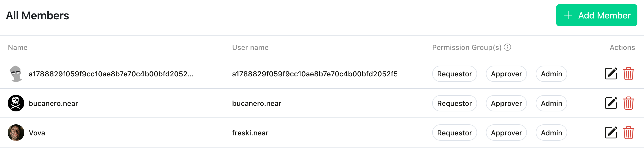Click the Requestor badge for Vova
Screen dimensions: 644x150
pyautogui.click(x=454, y=133)
